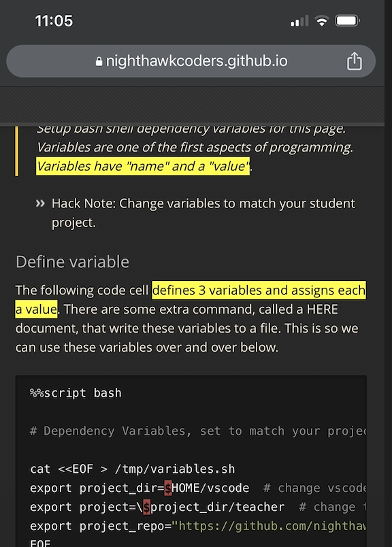392x547 pixels.
Task: Tap the battery indicator icon
Action: point(347,20)
